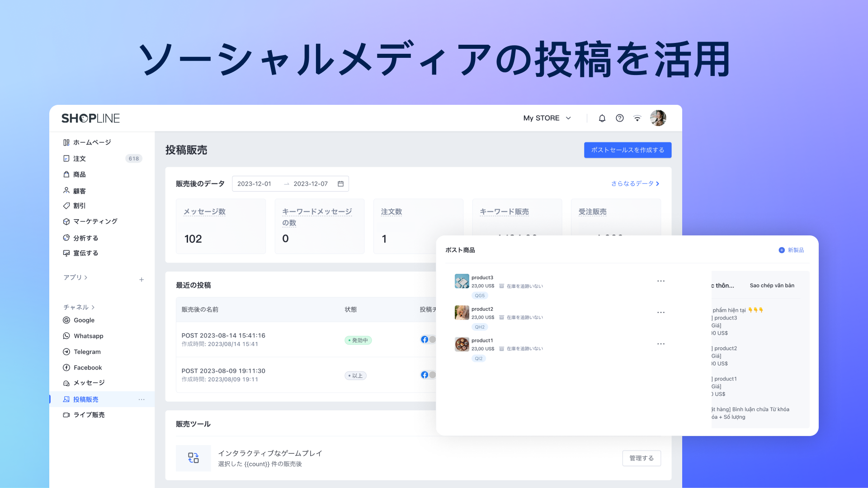Open the さらなるデータ link
Viewport: 868px width, 488px height.
tap(635, 184)
